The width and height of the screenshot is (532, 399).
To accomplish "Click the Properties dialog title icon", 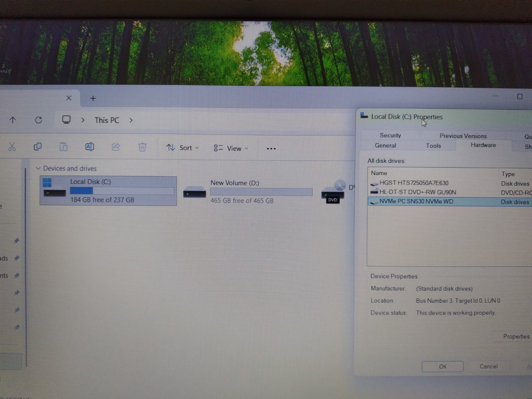I will [x=364, y=116].
